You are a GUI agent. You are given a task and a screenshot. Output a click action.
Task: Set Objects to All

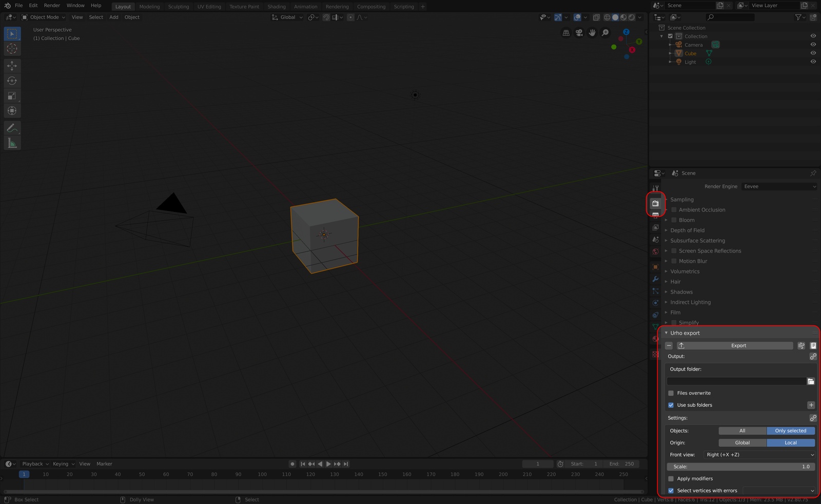(x=742, y=431)
